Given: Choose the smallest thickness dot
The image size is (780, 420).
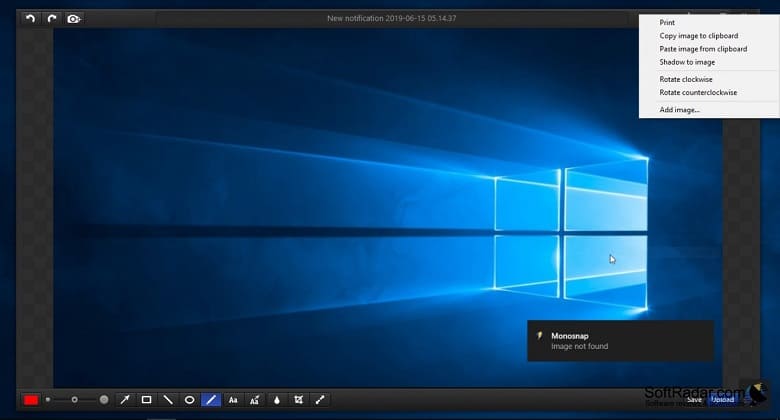Looking at the screenshot, I should point(48,400).
